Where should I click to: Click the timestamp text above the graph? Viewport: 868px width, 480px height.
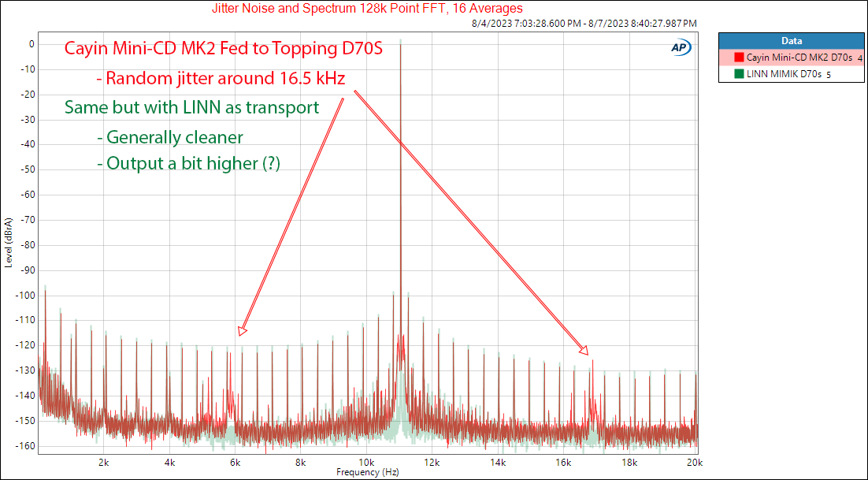(584, 24)
